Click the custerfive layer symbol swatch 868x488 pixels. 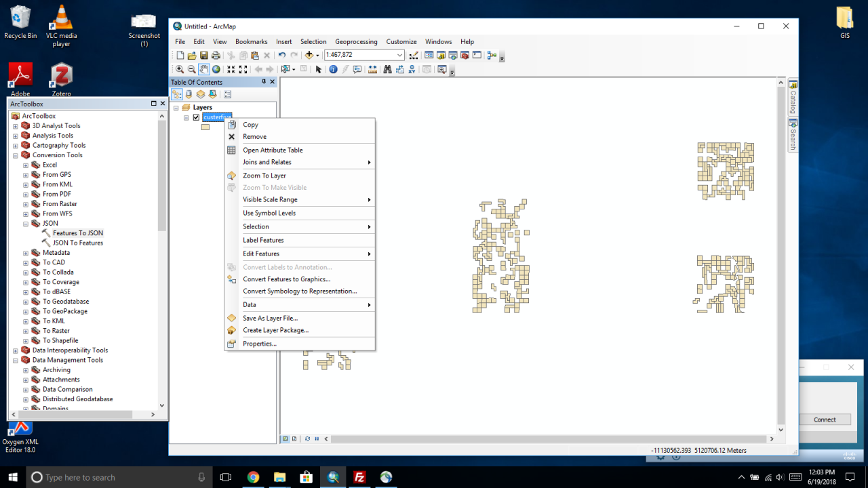click(x=205, y=127)
